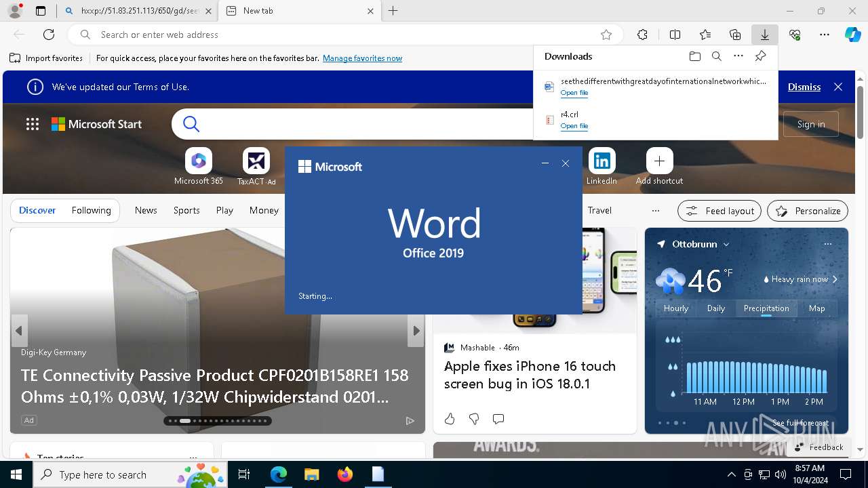The image size is (868, 488).
Task: Open Collections toolbar icon
Action: [x=735, y=35]
